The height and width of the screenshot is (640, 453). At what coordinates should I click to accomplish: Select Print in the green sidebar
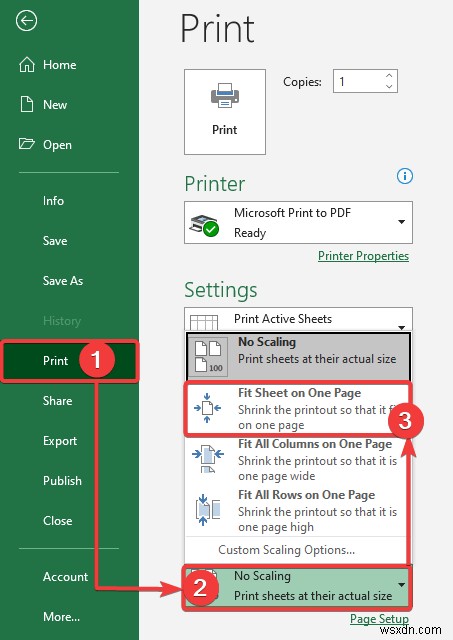click(x=56, y=360)
